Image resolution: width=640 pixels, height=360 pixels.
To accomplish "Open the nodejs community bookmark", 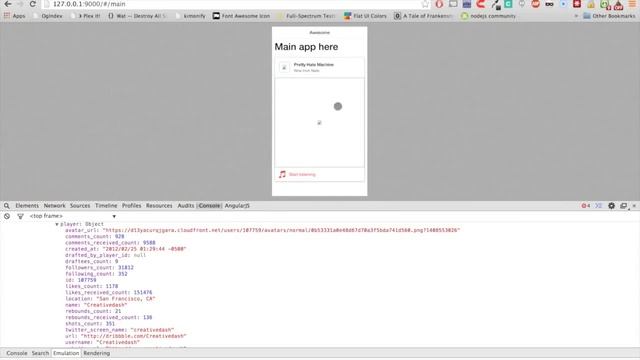I will (x=488, y=16).
